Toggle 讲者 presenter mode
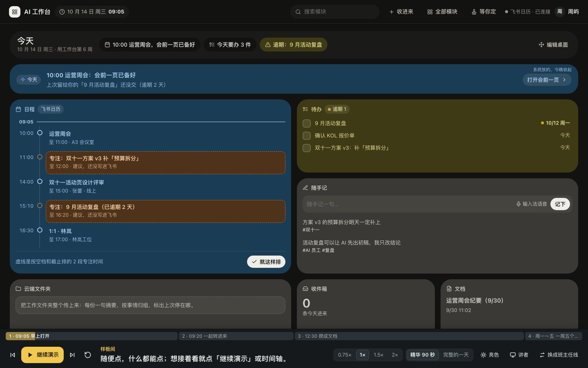Screen dimensions: 588x368 [519, 355]
